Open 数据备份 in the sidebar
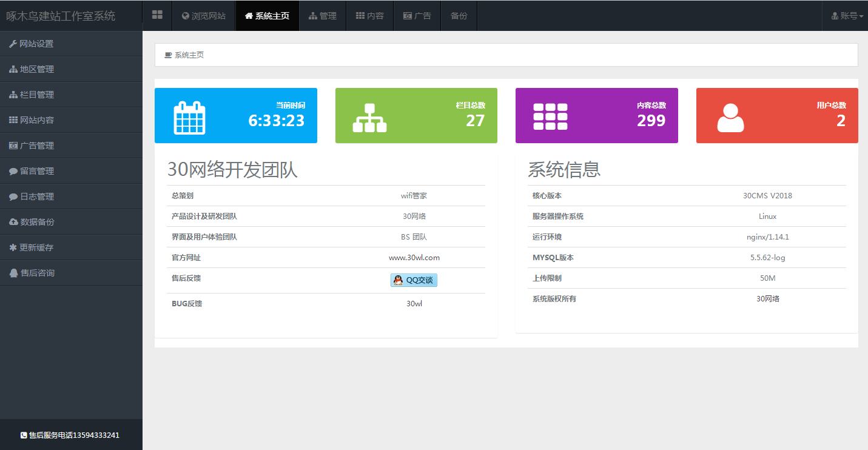Image resolution: width=868 pixels, height=450 pixels. coord(36,222)
